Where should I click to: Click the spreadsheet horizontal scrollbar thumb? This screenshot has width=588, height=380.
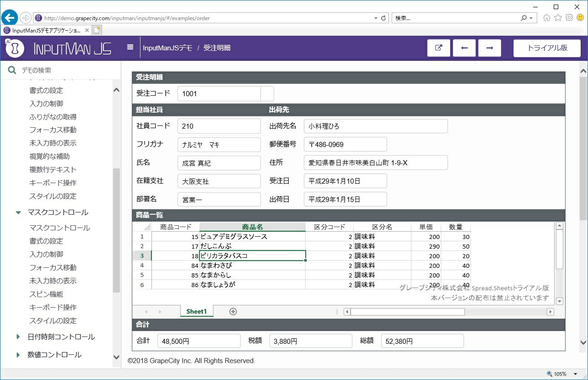pos(407,312)
